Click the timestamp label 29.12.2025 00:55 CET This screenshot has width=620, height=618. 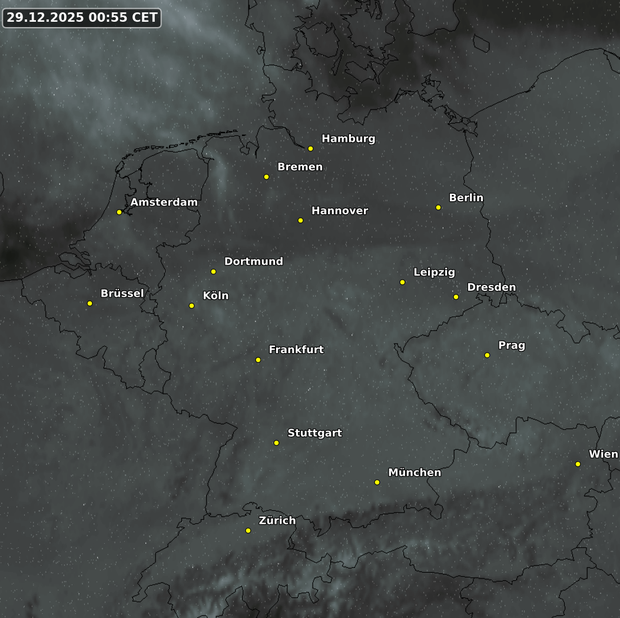[81, 17]
